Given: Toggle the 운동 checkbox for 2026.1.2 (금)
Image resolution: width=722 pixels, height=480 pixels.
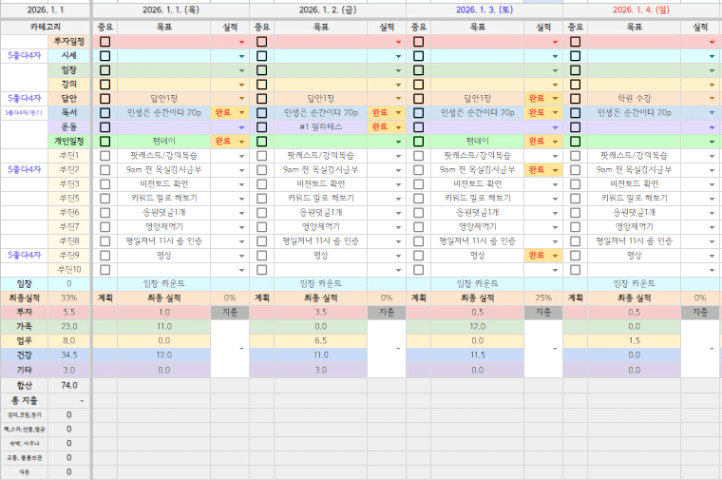Looking at the screenshot, I should pyautogui.click(x=262, y=127).
